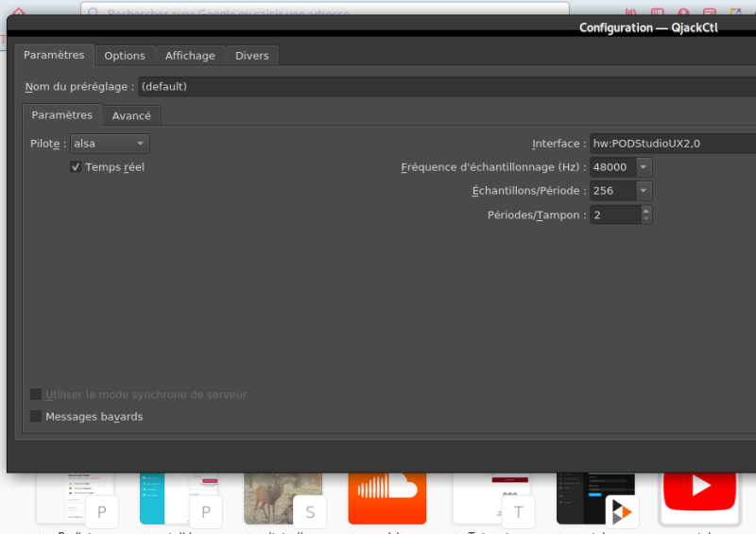Select the inner Paramètres sub-tab

[62, 115]
